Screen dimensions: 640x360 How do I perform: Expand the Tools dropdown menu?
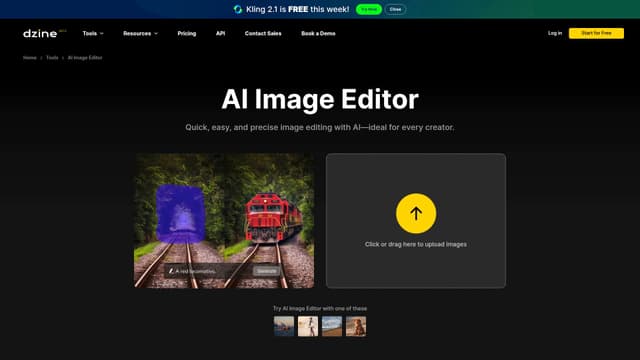pyautogui.click(x=93, y=33)
